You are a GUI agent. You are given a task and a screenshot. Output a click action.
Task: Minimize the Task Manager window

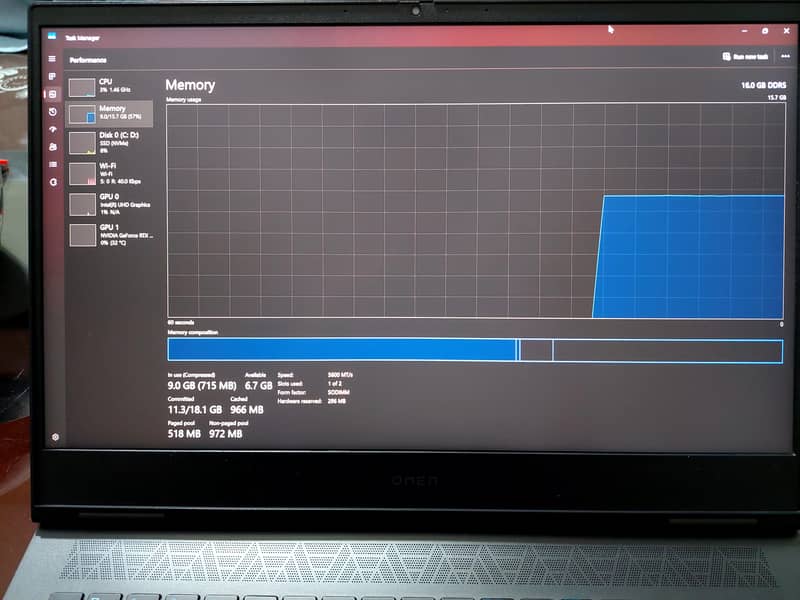coord(744,31)
